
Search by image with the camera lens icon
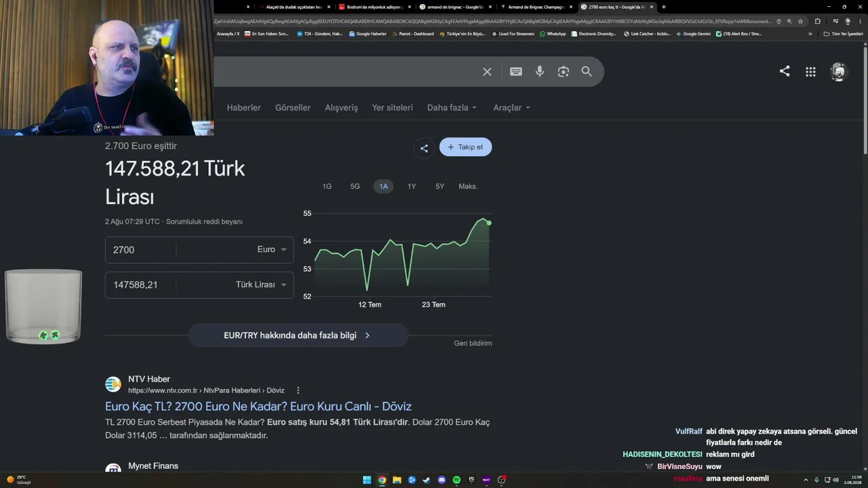563,72
